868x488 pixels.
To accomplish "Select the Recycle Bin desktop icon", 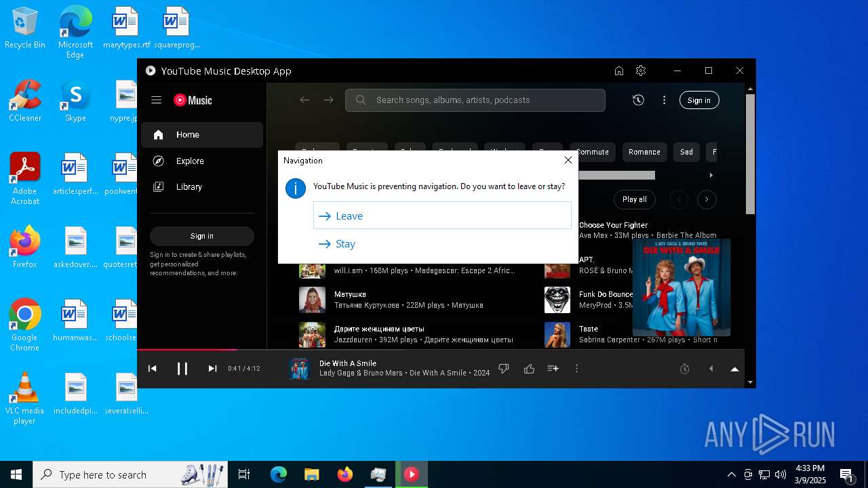I will 25,28.
